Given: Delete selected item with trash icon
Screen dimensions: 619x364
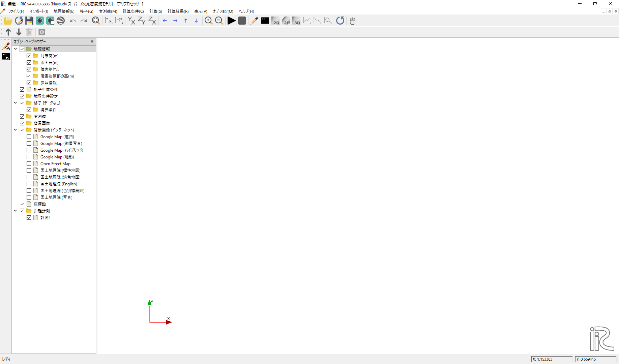Looking at the screenshot, I should (x=29, y=32).
